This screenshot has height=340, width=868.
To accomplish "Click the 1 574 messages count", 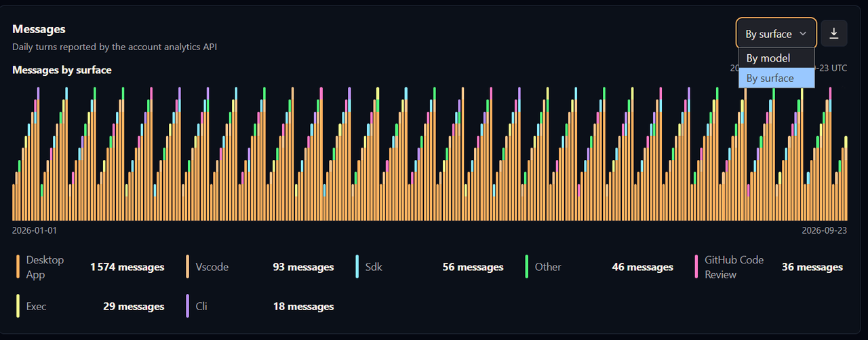I will [x=127, y=267].
